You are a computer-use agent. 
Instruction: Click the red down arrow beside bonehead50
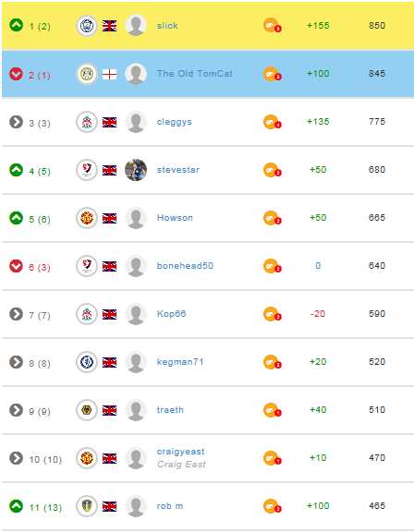coord(16,266)
